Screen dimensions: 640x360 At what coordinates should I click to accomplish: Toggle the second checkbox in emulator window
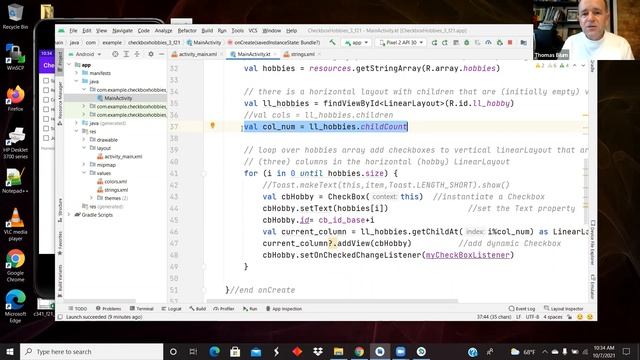tap(46, 90)
